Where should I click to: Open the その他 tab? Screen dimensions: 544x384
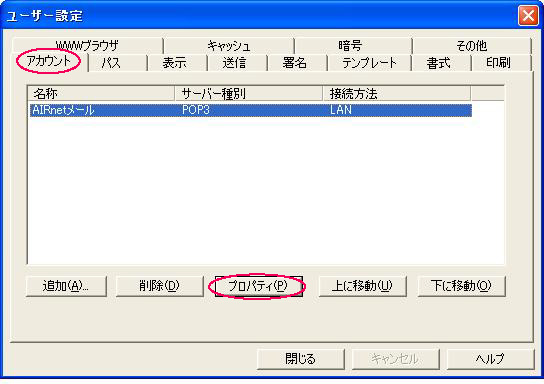click(472, 45)
